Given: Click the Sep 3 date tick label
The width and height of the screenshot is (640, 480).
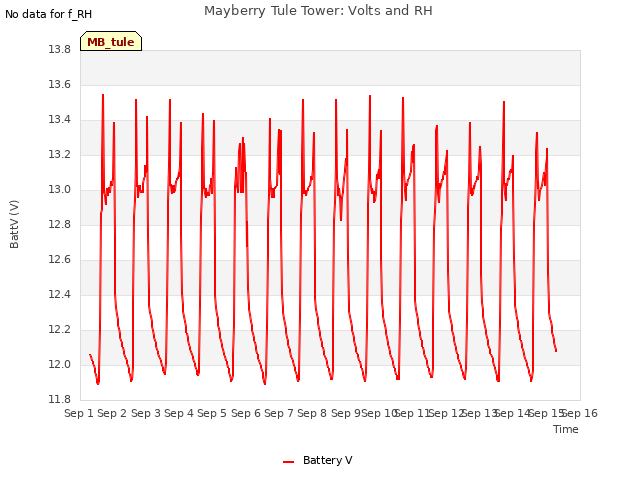Looking at the screenshot, I should click(x=146, y=413).
